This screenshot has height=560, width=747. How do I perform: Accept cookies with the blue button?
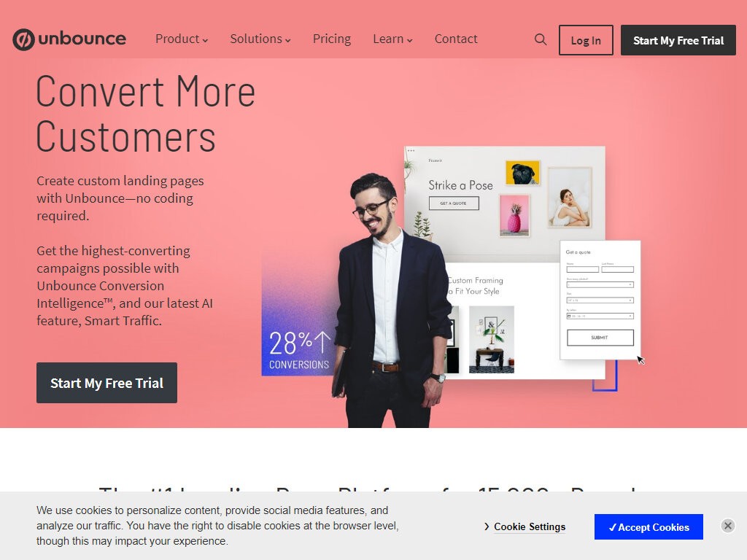pos(649,526)
